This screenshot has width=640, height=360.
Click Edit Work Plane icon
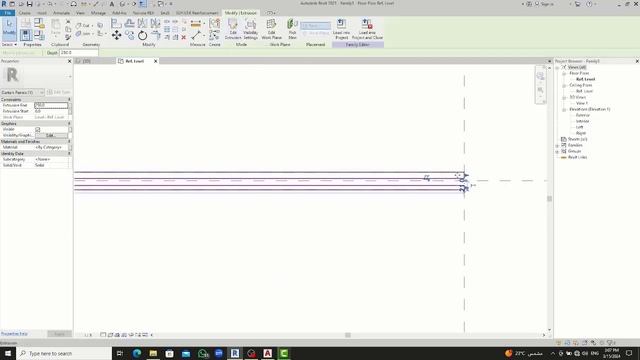coord(271,29)
